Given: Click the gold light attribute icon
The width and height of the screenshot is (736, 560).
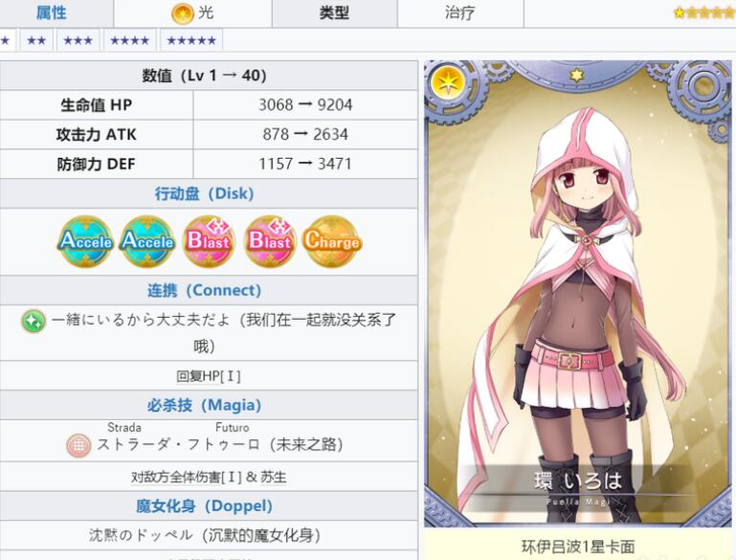Looking at the screenshot, I should [183, 13].
